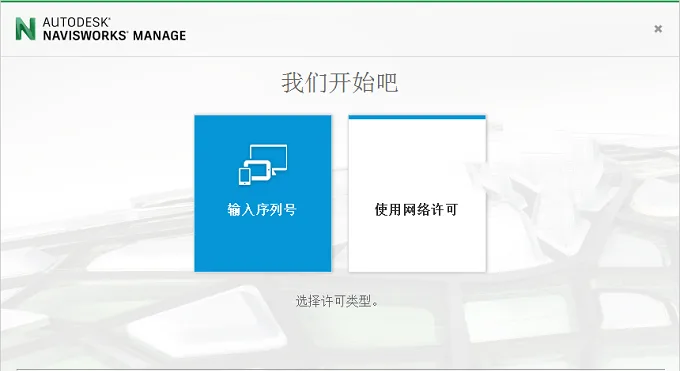Click the green Navisworks N logo
680x371 pixels.
coord(25,29)
